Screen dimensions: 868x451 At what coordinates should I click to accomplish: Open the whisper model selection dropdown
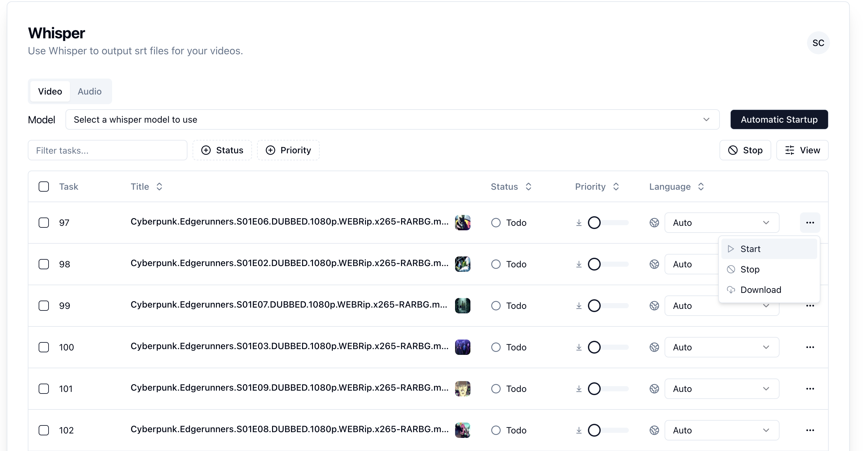pyautogui.click(x=392, y=120)
